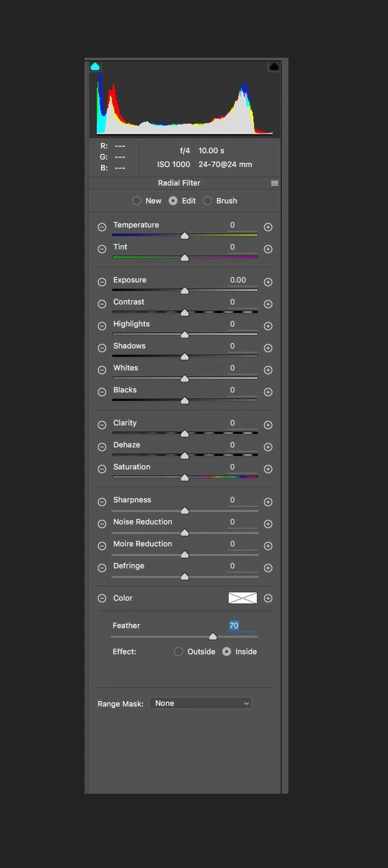Increase Noise Reduction with plus icon

[269, 524]
